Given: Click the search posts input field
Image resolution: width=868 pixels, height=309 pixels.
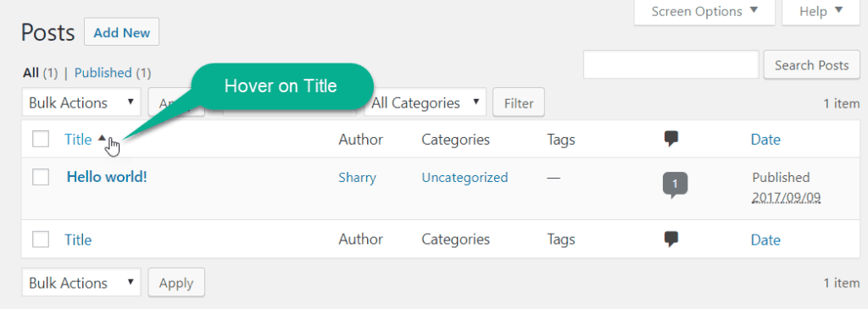Looking at the screenshot, I should [671, 64].
